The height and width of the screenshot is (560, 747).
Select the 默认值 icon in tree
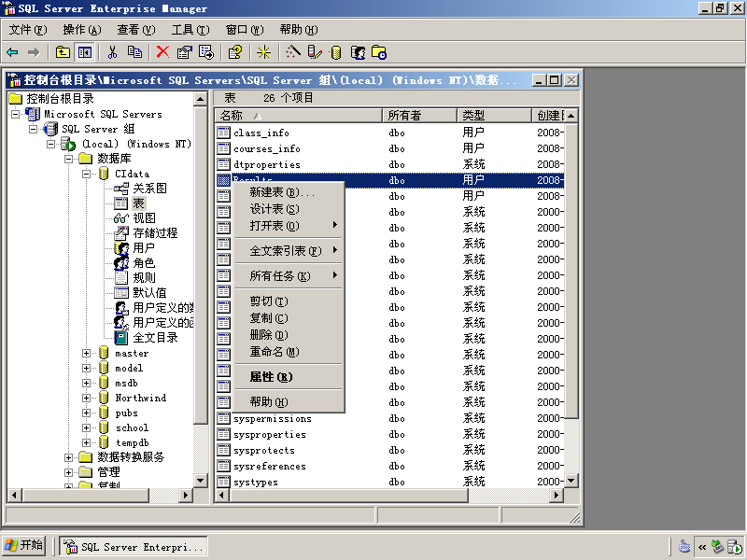click(x=121, y=292)
